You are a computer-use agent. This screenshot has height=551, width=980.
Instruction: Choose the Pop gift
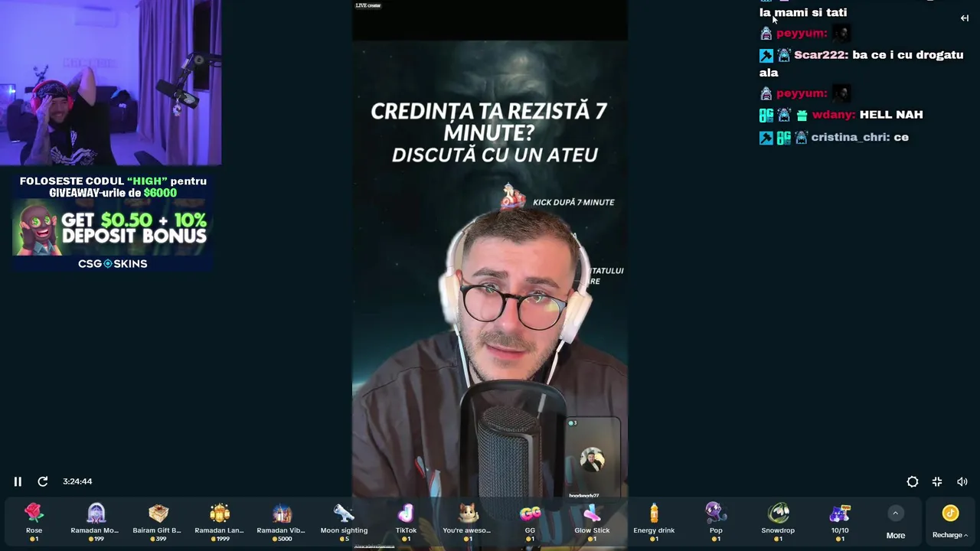coord(716,522)
